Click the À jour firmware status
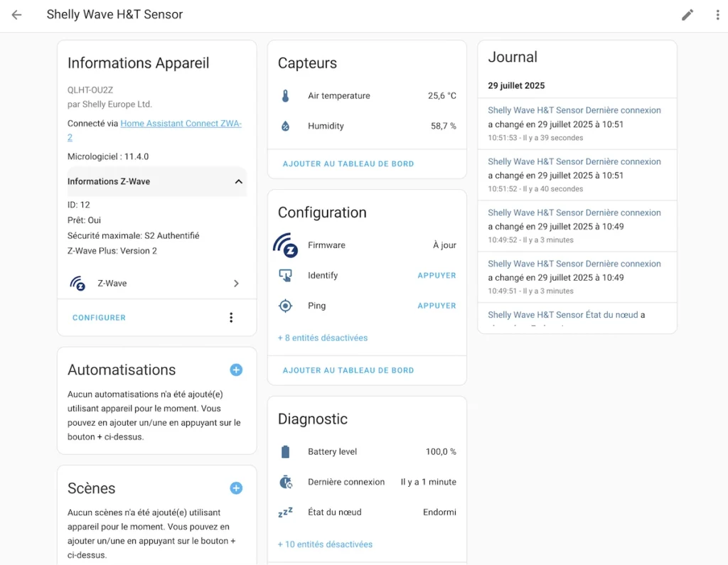The height and width of the screenshot is (565, 728). click(x=444, y=245)
